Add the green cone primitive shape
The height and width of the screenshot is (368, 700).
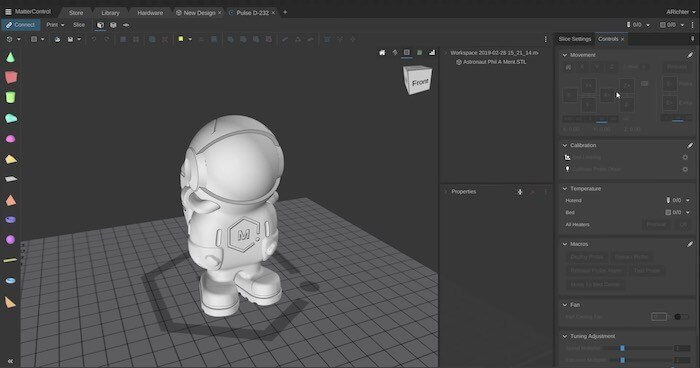click(10, 57)
